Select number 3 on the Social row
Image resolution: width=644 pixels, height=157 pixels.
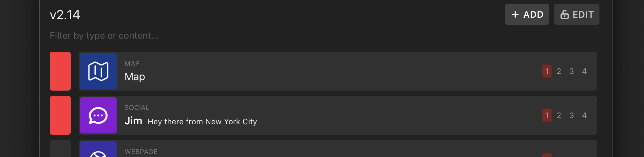[572, 115]
